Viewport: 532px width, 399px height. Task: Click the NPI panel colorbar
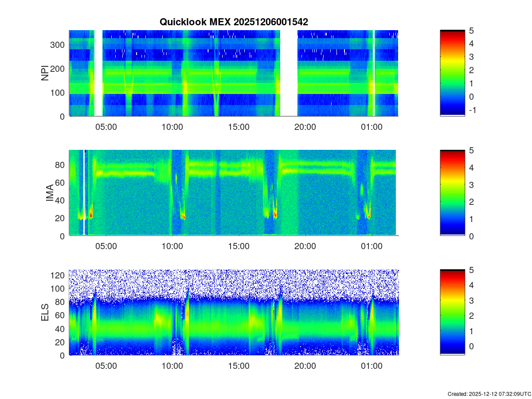(452, 73)
